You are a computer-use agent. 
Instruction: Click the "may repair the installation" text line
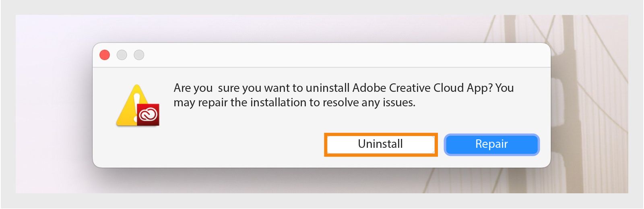(x=294, y=103)
